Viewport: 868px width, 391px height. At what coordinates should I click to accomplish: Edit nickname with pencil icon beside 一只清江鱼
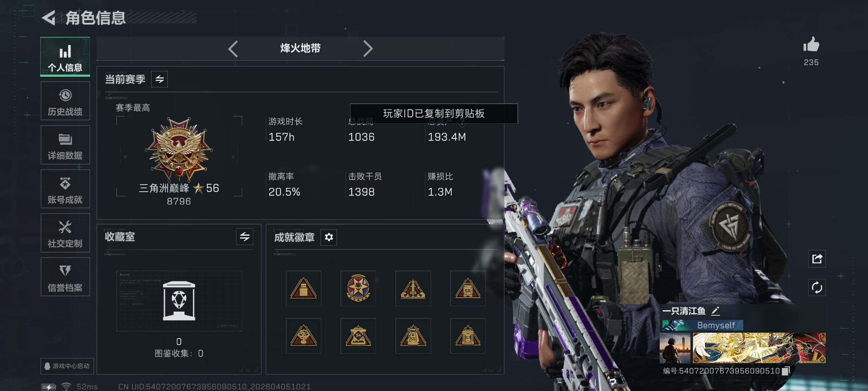[715, 311]
